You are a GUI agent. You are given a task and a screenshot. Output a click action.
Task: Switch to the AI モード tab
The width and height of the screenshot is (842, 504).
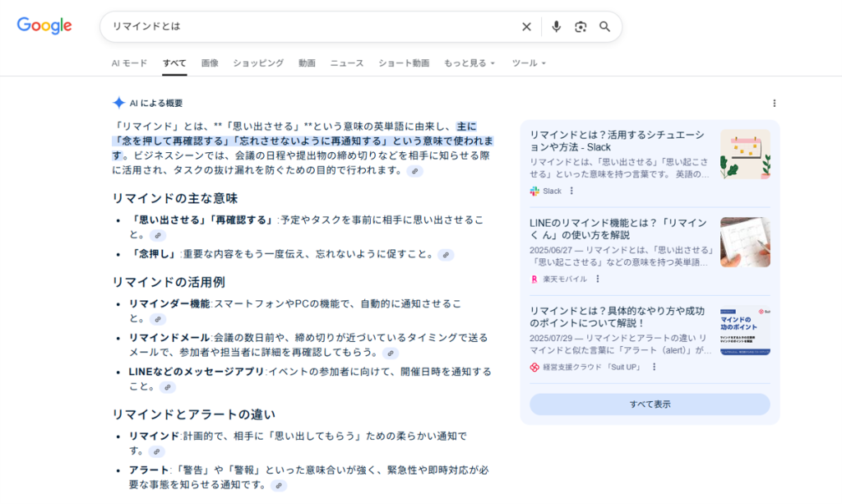(130, 63)
